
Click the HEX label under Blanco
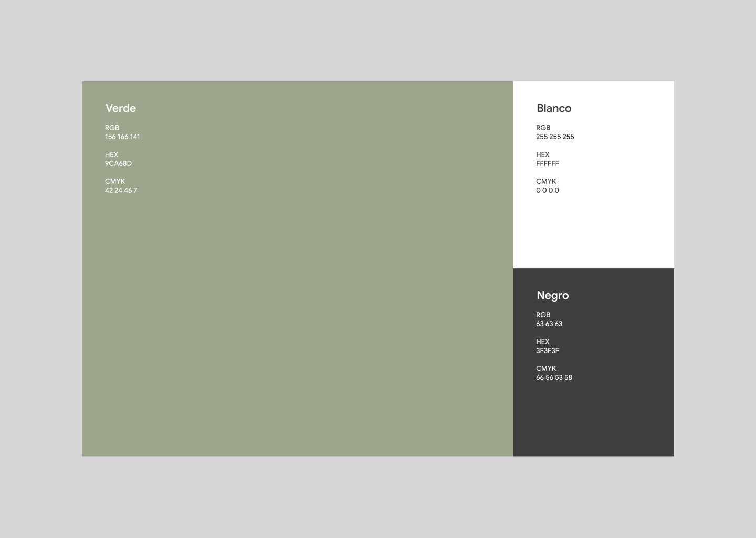[x=543, y=154]
